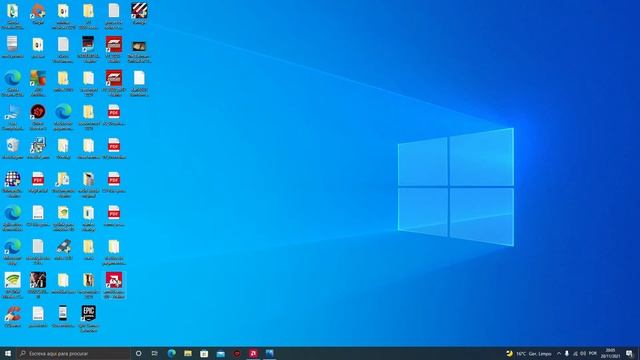Select the file icon with green shield
Viewport: 640px width, 360px height.
click(x=63, y=213)
